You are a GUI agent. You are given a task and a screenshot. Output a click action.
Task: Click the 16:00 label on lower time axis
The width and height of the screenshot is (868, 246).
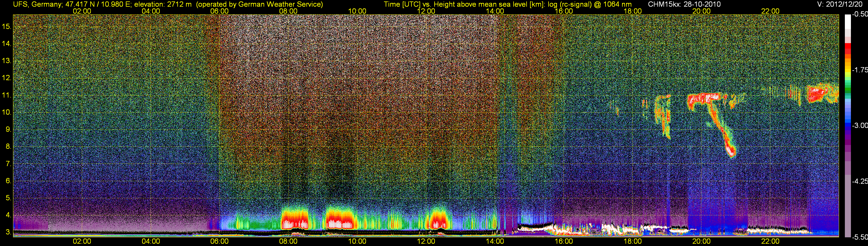[x=564, y=241]
